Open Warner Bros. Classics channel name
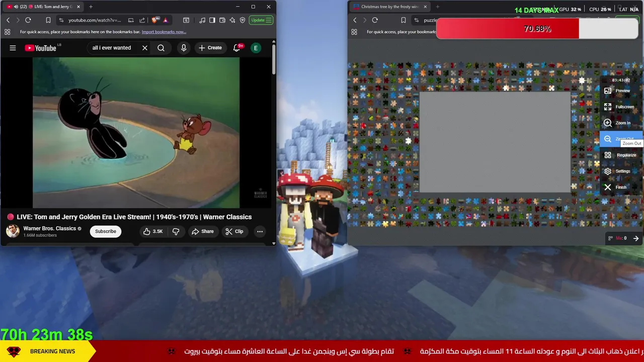This screenshot has height=362, width=644. pyautogui.click(x=49, y=228)
